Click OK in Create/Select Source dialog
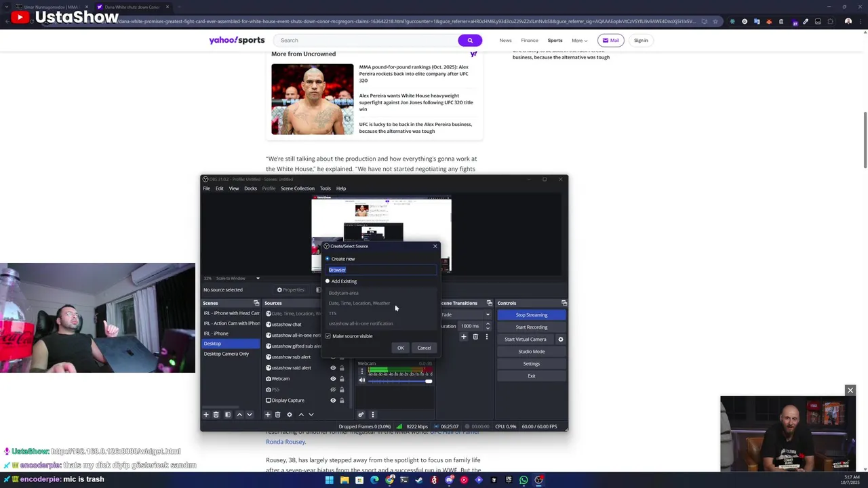The image size is (868, 488). coord(401,348)
